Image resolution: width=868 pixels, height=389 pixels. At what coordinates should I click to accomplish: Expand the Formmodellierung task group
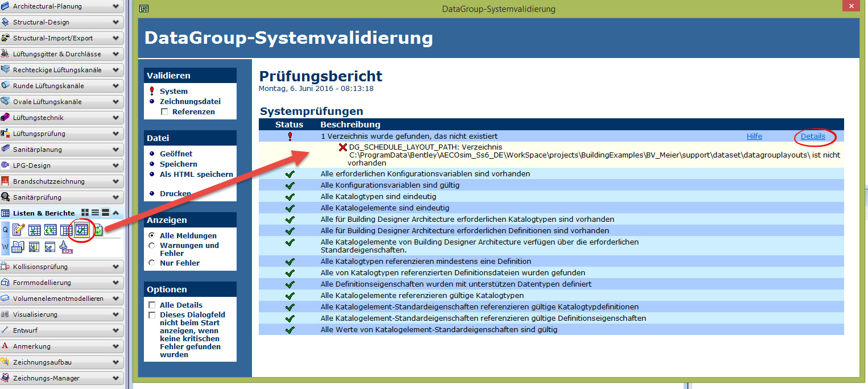116,283
